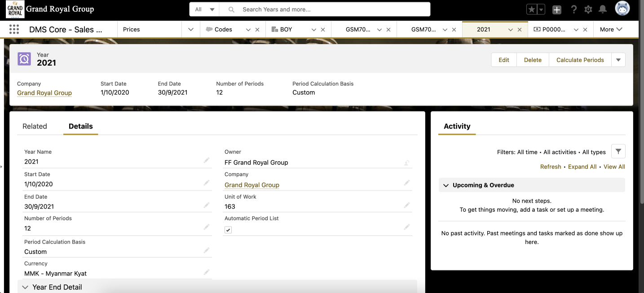Open Grand Royal Group link in header

coord(44,93)
